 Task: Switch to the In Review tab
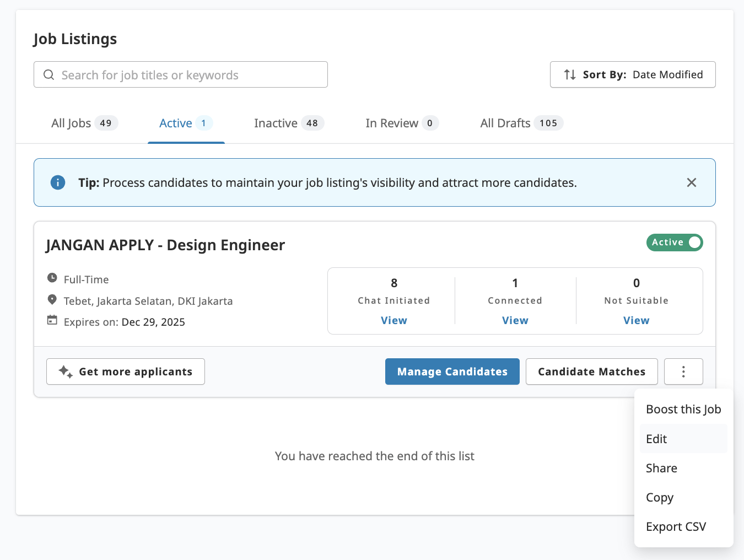click(x=401, y=123)
